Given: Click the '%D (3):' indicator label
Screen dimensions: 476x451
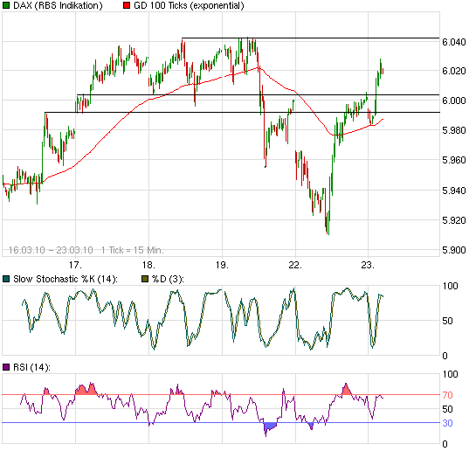Looking at the screenshot, I should point(168,279).
